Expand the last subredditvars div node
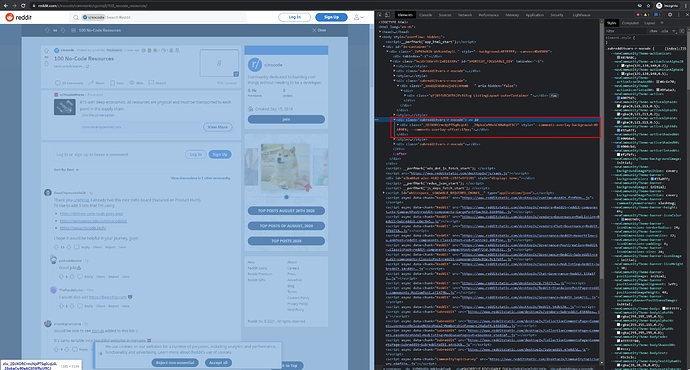 pyautogui.click(x=394, y=144)
